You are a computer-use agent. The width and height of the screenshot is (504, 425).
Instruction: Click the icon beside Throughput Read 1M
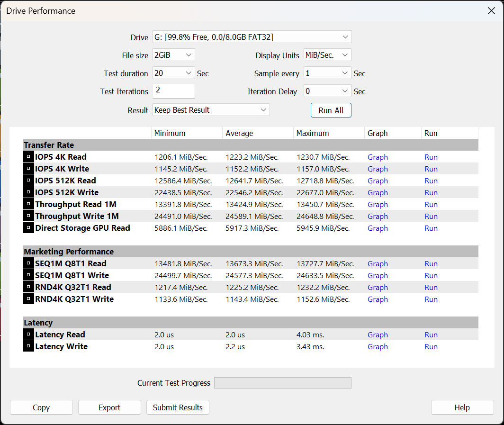28,204
